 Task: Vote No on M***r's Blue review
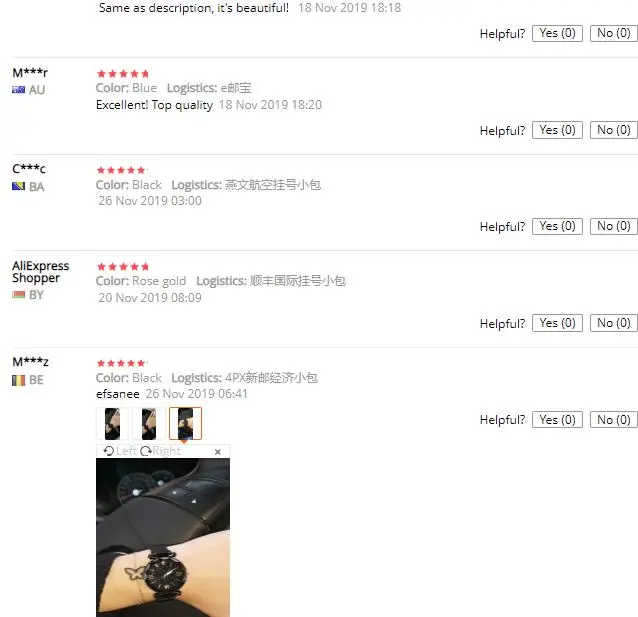[614, 130]
